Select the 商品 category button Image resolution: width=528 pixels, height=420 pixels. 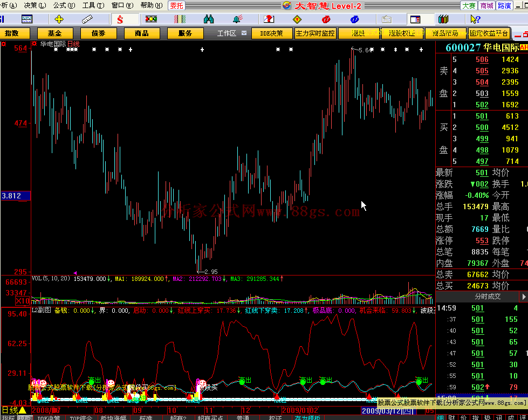(x=142, y=33)
